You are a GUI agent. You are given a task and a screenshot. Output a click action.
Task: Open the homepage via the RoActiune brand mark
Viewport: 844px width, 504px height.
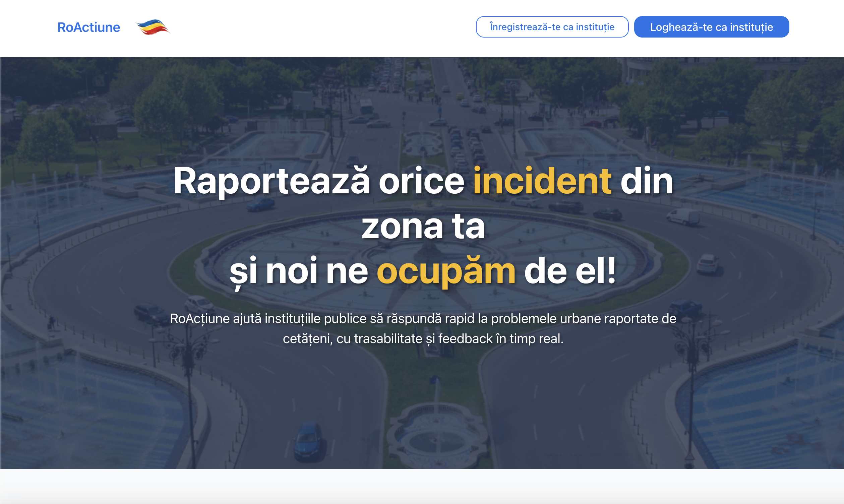89,27
